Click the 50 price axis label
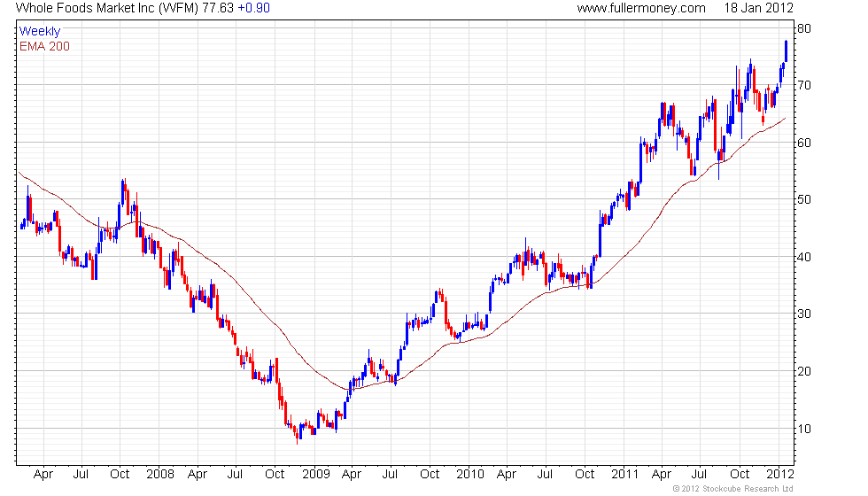Viewport: 868px width, 496px height. click(804, 199)
